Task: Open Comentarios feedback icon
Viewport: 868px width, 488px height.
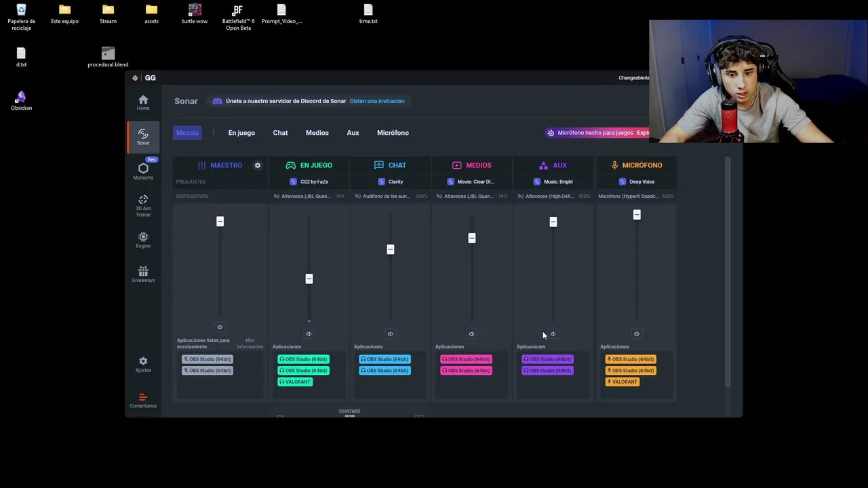Action: (143, 401)
